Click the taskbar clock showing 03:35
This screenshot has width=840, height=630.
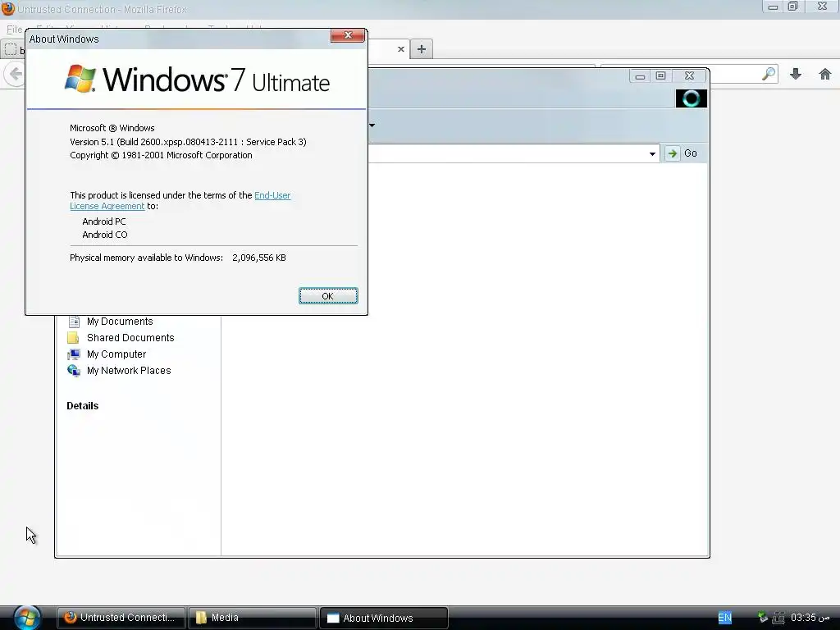(x=810, y=618)
